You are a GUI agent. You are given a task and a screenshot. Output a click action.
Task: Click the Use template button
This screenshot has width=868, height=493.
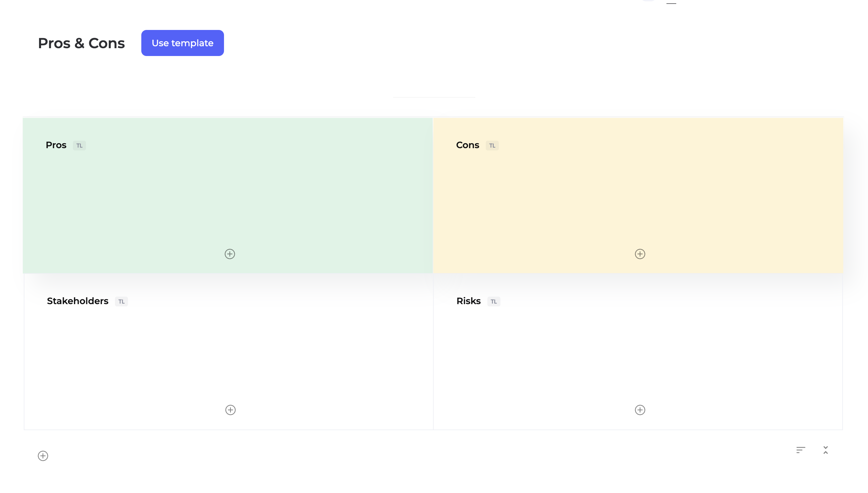tap(182, 43)
